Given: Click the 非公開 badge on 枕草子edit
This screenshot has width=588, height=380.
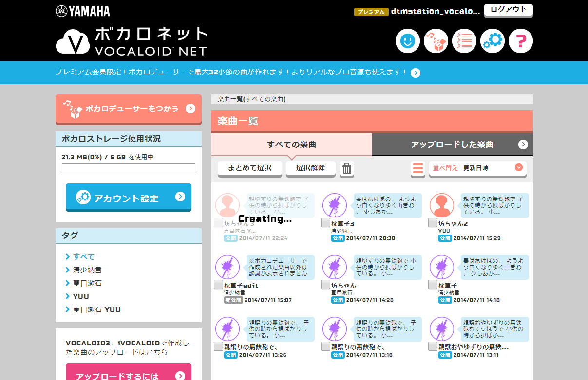Looking at the screenshot, I should 233,300.
